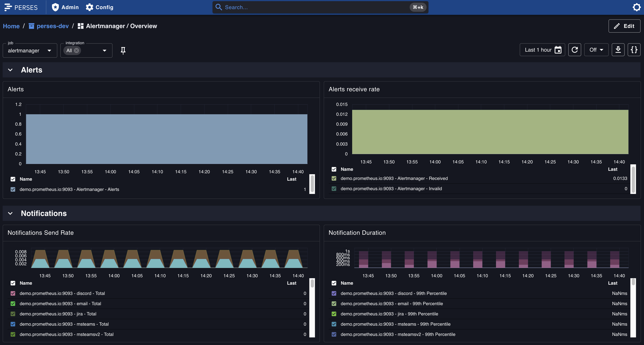Click the Perses logo
This screenshot has width=644, height=345.
point(21,7)
